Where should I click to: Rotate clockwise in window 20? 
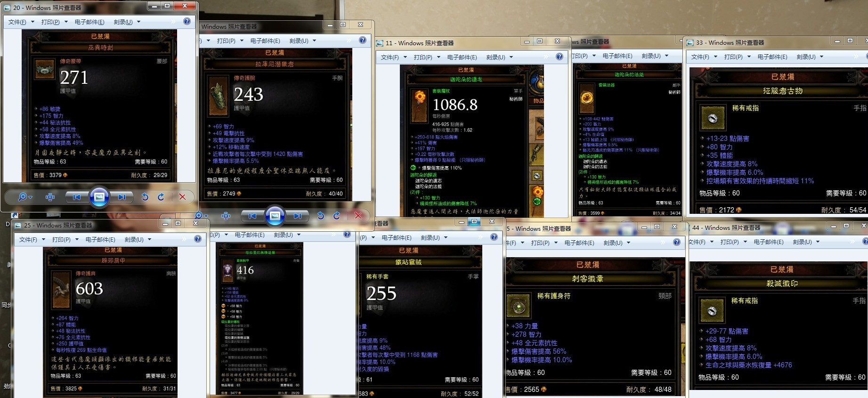click(x=161, y=197)
